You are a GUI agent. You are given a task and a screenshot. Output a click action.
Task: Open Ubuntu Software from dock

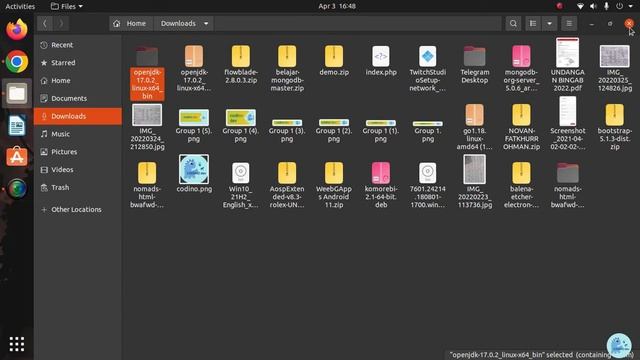[17, 157]
